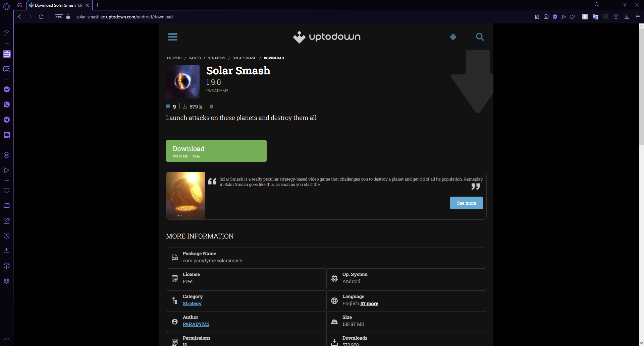Open Messenger in the sidebar
Screen dimensions: 644x346
click(x=7, y=89)
